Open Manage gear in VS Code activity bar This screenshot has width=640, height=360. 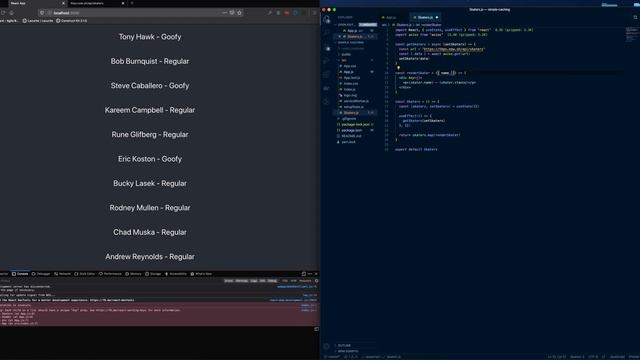pos(326,347)
